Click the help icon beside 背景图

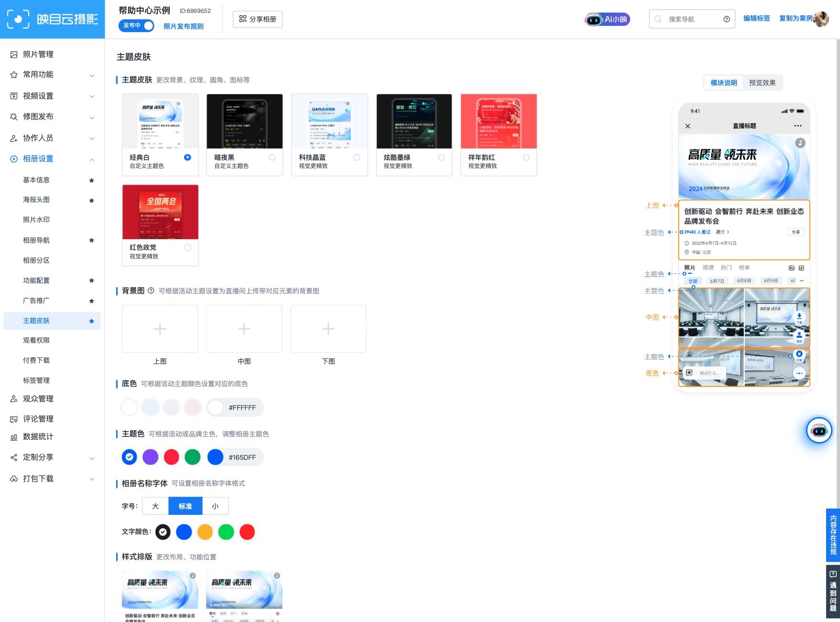point(151,290)
